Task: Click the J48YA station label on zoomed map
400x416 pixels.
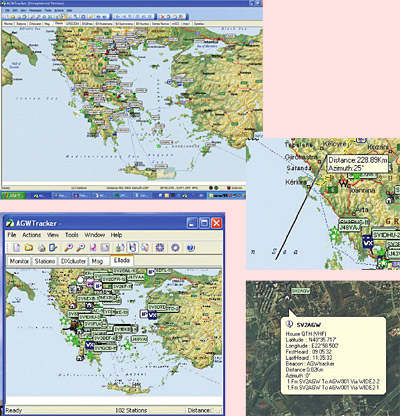Action: coord(349,227)
